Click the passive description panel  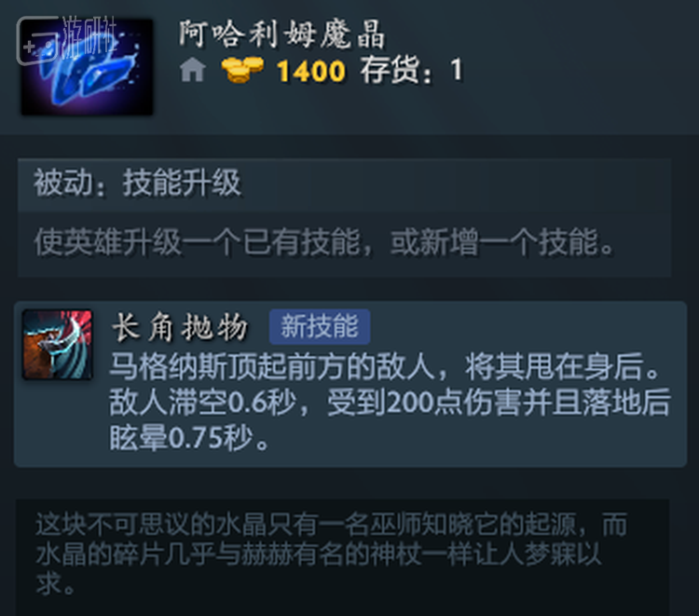344,218
